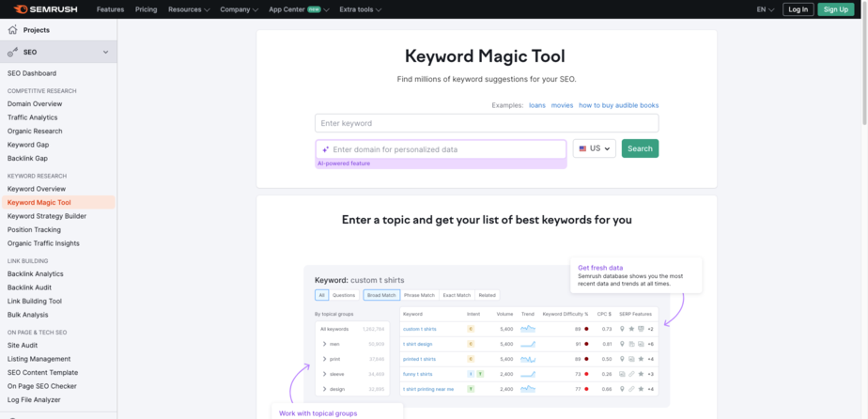Viewport: 868px width, 419px height.
Task: Collapse the SEO section chevron
Action: click(x=106, y=52)
